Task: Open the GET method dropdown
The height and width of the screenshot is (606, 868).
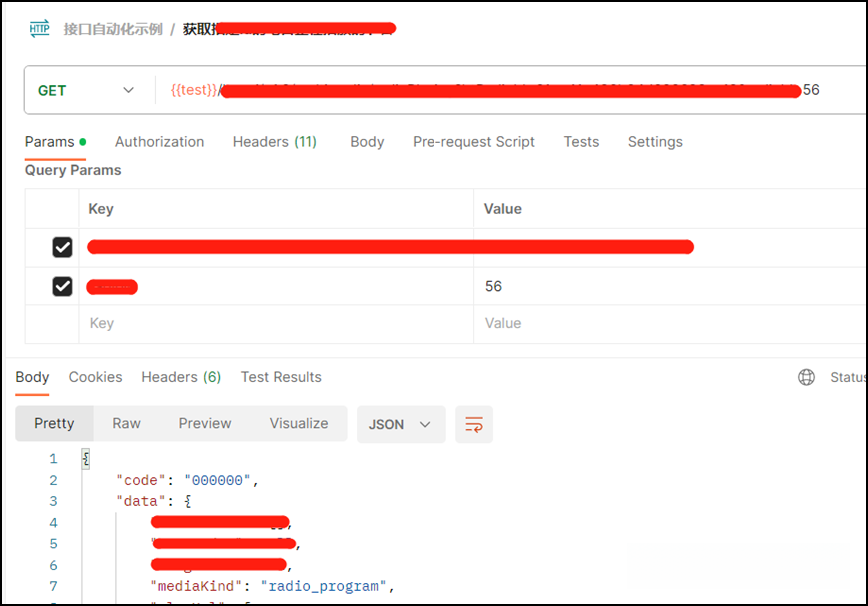Action: pos(86,90)
